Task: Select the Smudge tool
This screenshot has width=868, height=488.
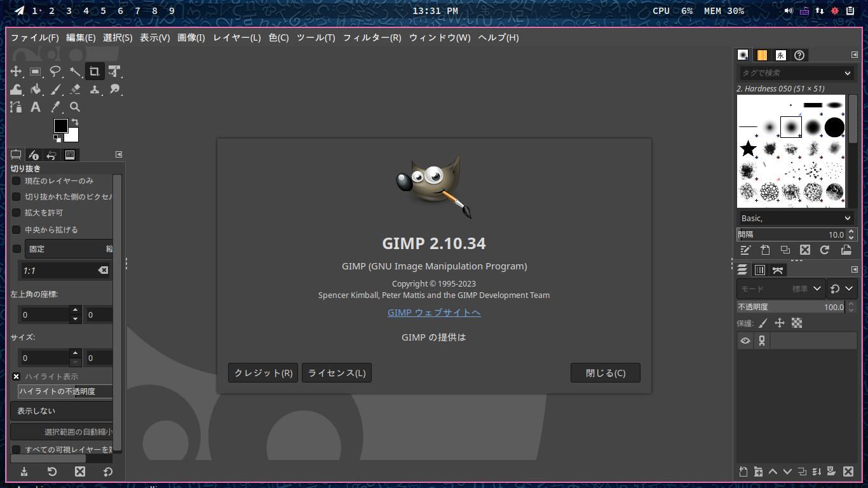Action: coord(114,90)
